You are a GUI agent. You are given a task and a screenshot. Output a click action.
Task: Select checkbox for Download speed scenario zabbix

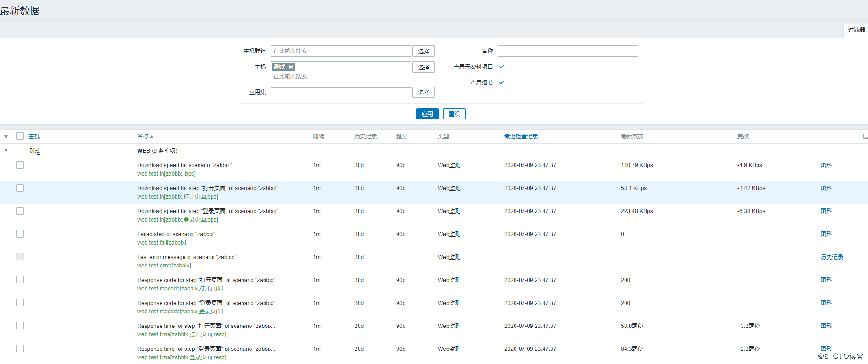coord(20,165)
